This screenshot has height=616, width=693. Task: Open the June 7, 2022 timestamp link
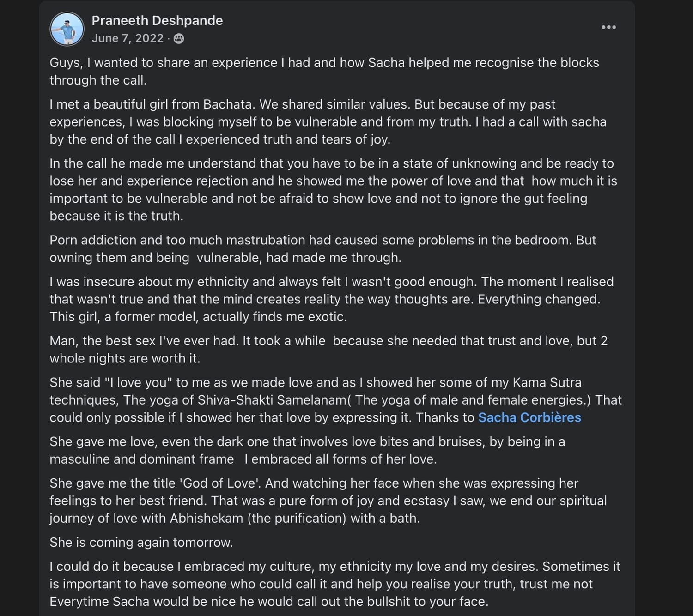coord(128,38)
